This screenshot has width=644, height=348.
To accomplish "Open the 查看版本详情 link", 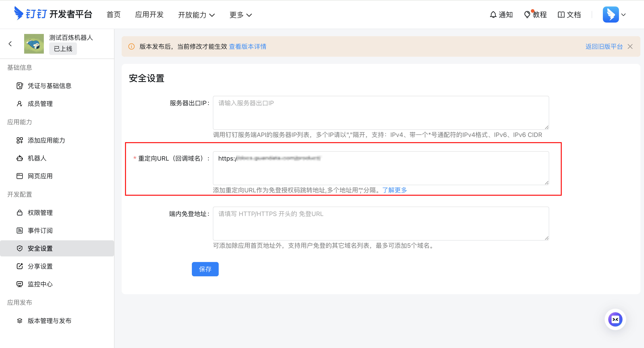I will coord(248,47).
